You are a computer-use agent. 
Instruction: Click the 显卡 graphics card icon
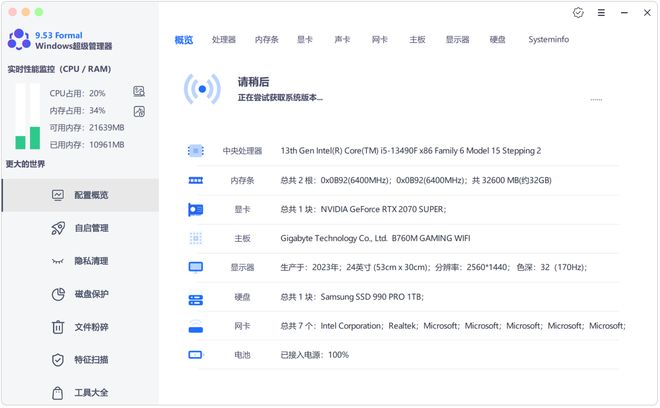[x=196, y=209]
